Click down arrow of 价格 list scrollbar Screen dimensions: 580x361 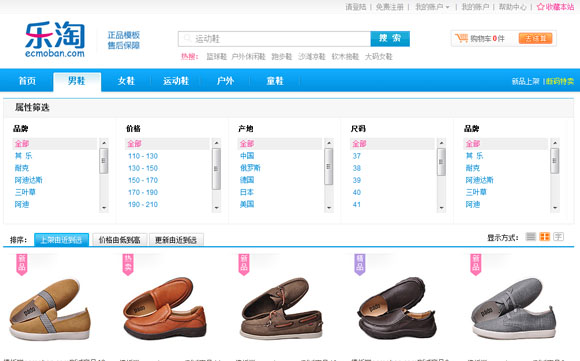coord(216,208)
